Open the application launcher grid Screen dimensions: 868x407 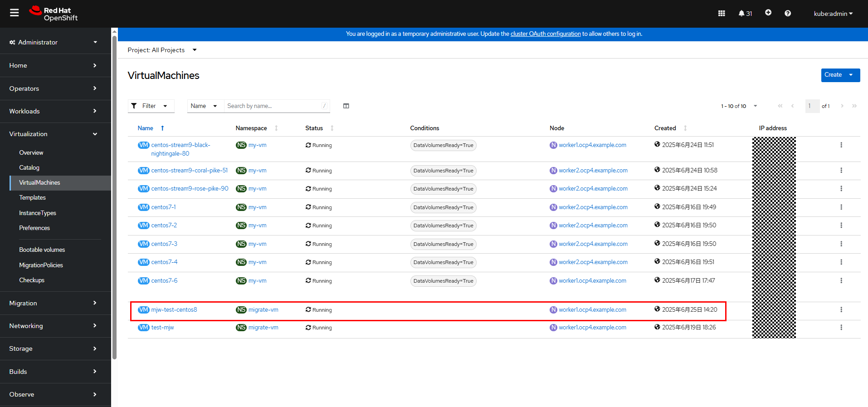pyautogui.click(x=722, y=13)
